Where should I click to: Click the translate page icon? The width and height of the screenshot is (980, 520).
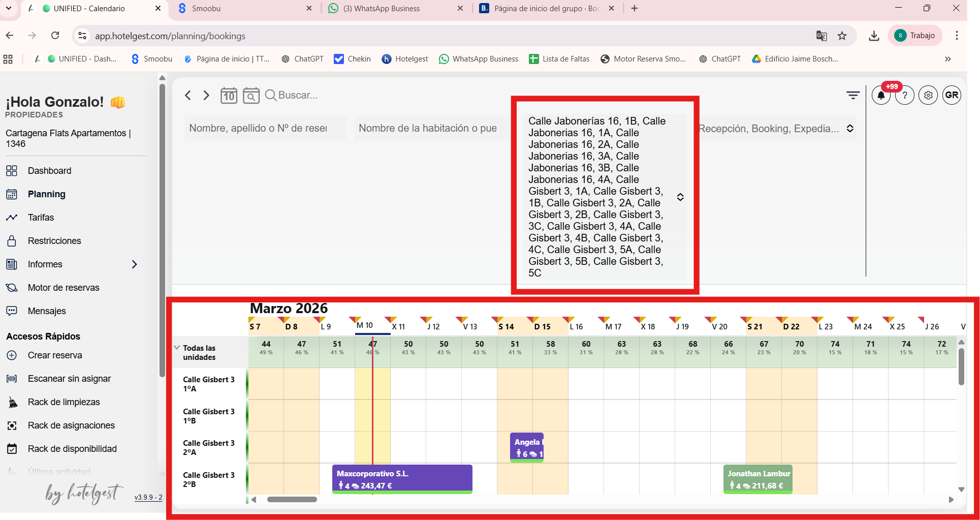[x=821, y=36]
